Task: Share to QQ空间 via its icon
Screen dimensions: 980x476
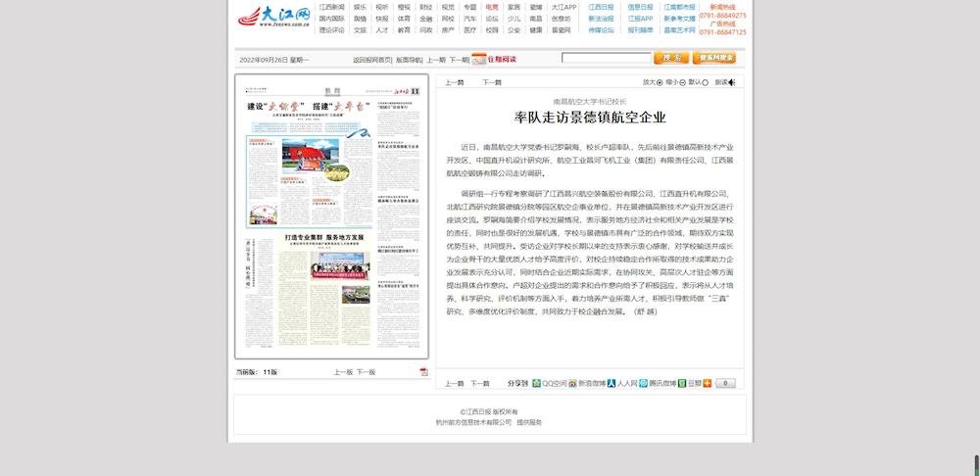Action: [536, 383]
